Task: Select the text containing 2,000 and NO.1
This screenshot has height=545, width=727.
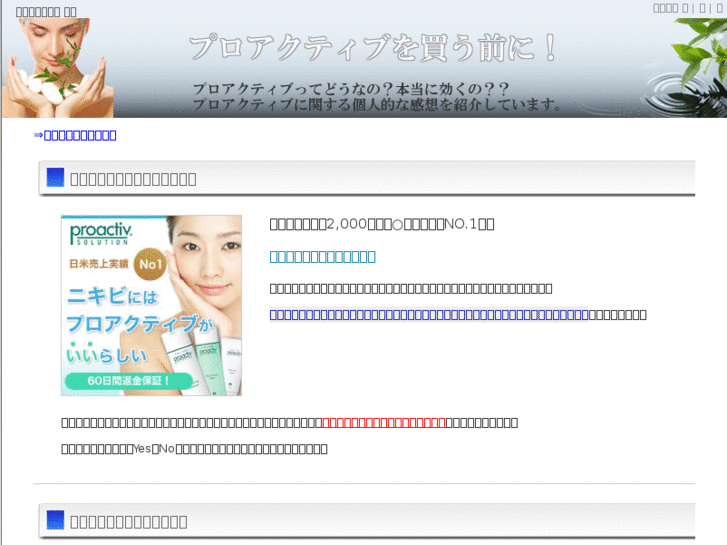Action: pyautogui.click(x=382, y=224)
